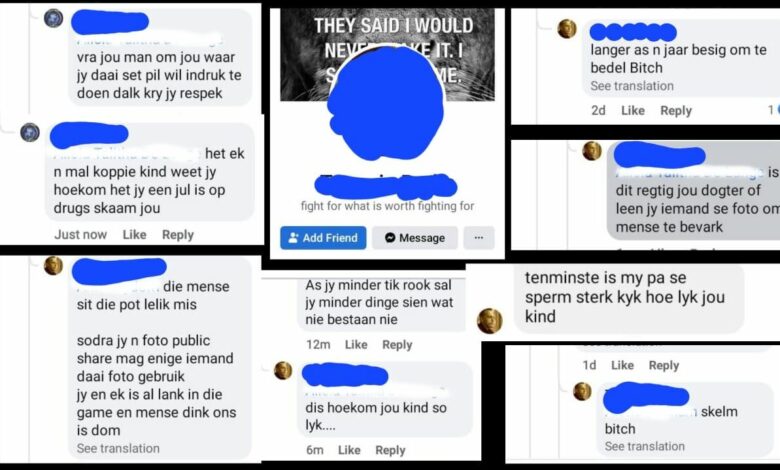Like the 12m old 'tik rook' comment
The height and width of the screenshot is (470, 780).
click(x=356, y=345)
